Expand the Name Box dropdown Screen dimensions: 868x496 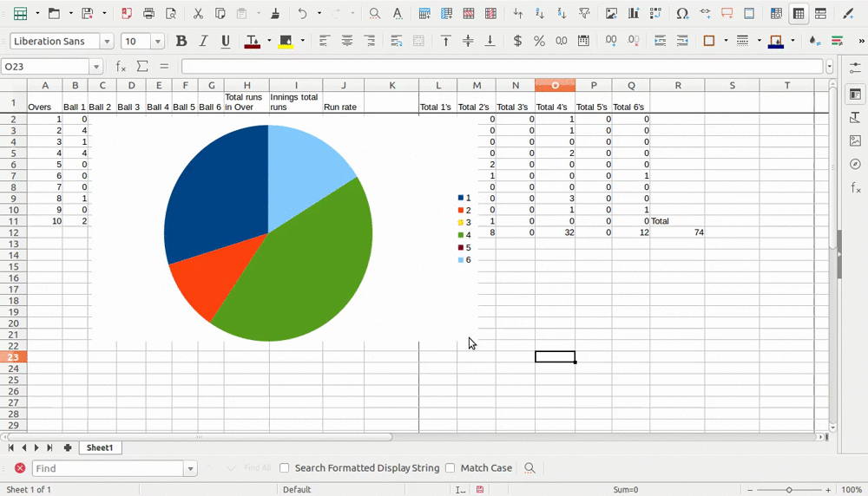(95, 67)
